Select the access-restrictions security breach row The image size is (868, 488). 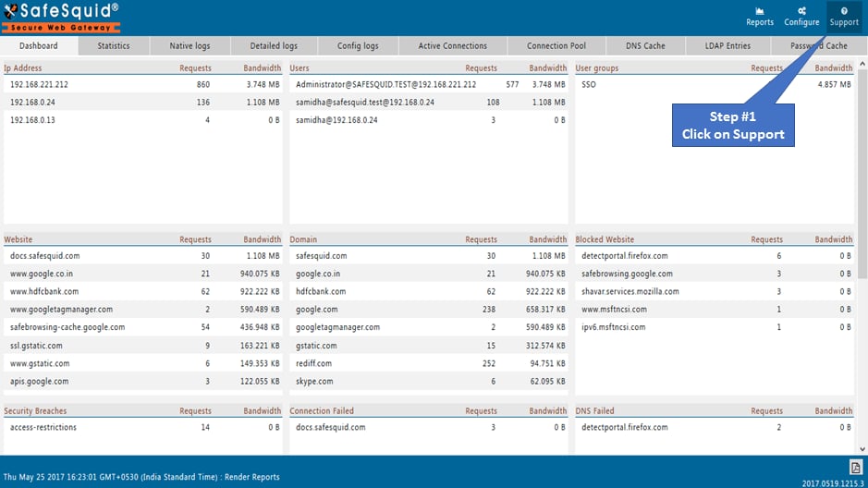click(x=143, y=428)
